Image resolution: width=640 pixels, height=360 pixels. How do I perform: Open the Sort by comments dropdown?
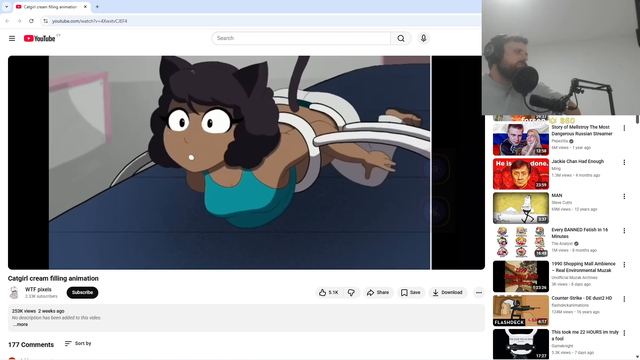78,344
